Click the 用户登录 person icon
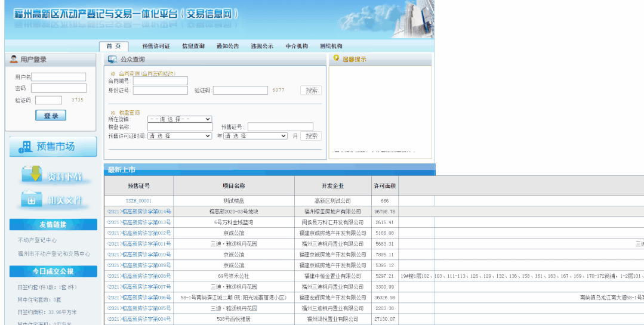Screen dimensions: 644x325 (x=14, y=59)
